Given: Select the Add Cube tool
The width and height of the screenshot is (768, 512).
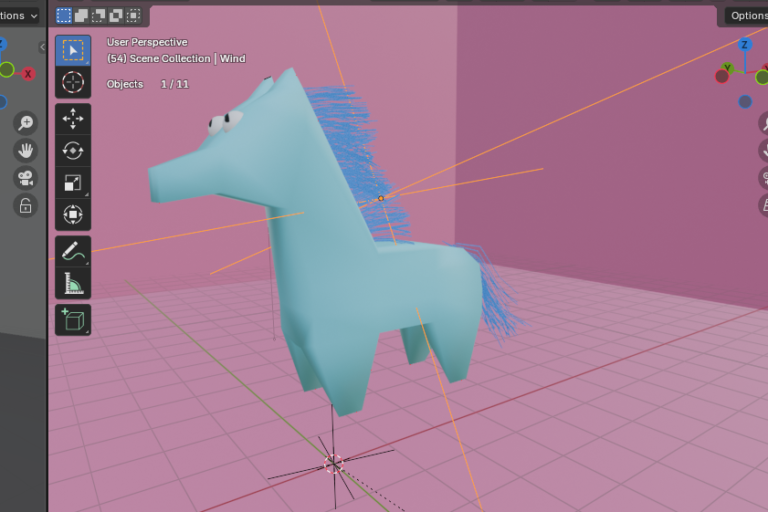Looking at the screenshot, I should point(73,320).
